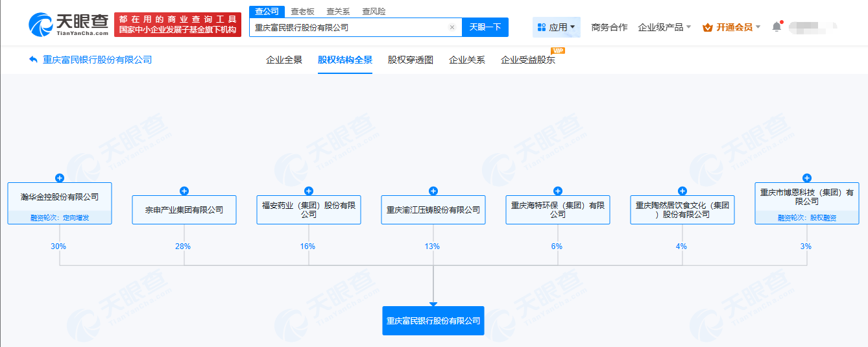The width and height of the screenshot is (868, 347).
Task: Expand the plus above 重庆市博恩科技（集团）有限公司
Action: click(807, 178)
